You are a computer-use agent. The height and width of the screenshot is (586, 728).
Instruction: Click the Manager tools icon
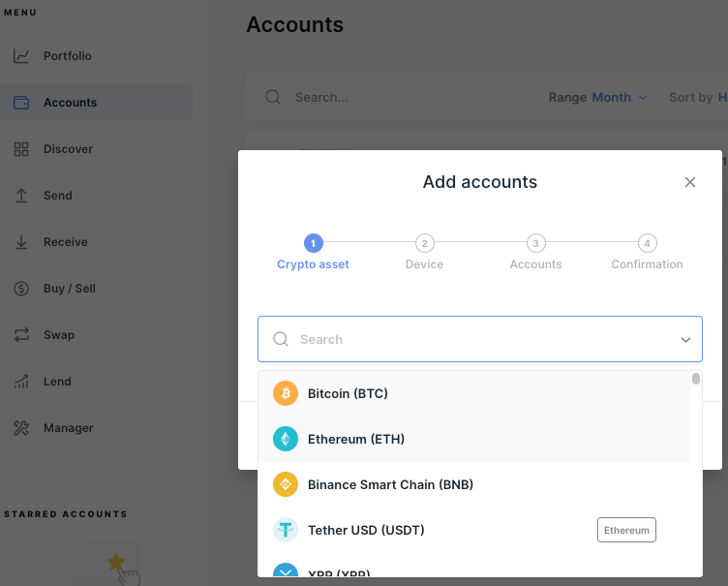pyautogui.click(x=21, y=428)
